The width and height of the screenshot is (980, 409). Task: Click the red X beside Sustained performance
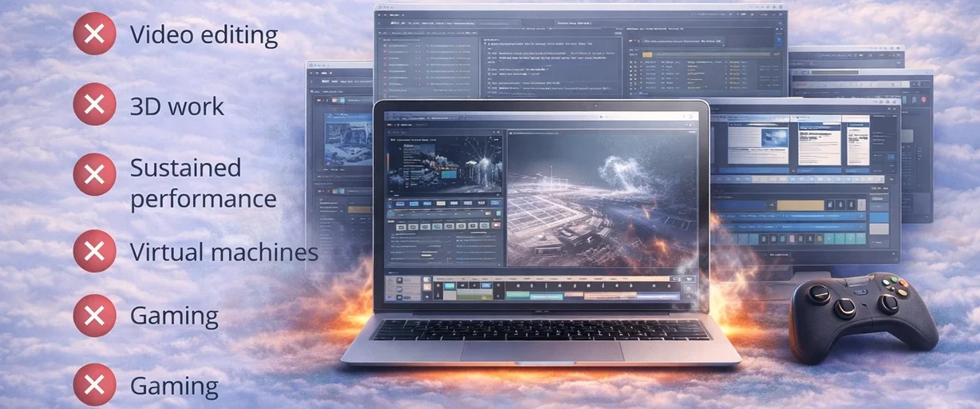tap(94, 174)
